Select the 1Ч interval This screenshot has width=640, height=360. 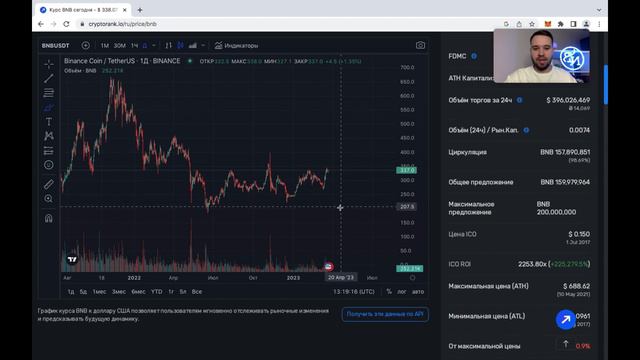(134, 45)
